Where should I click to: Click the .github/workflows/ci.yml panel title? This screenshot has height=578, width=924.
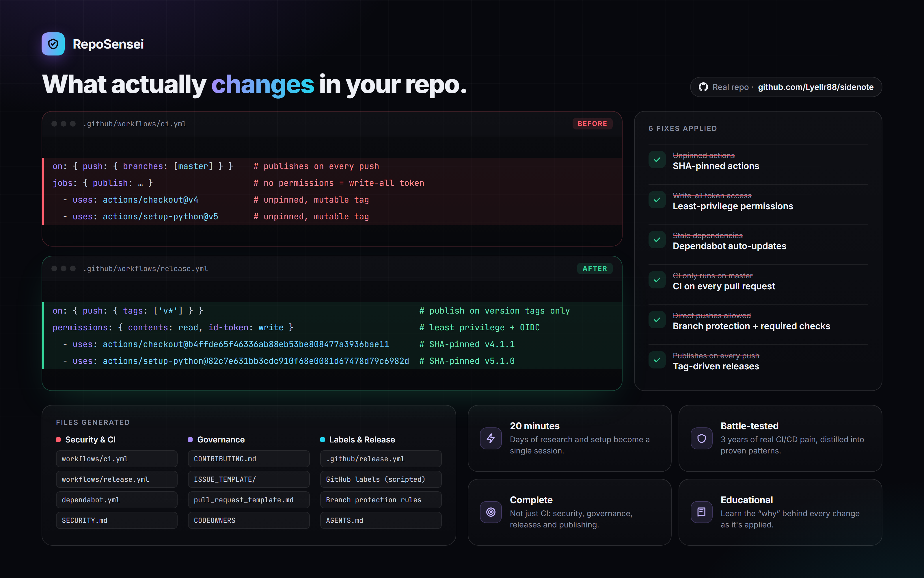[x=135, y=124]
